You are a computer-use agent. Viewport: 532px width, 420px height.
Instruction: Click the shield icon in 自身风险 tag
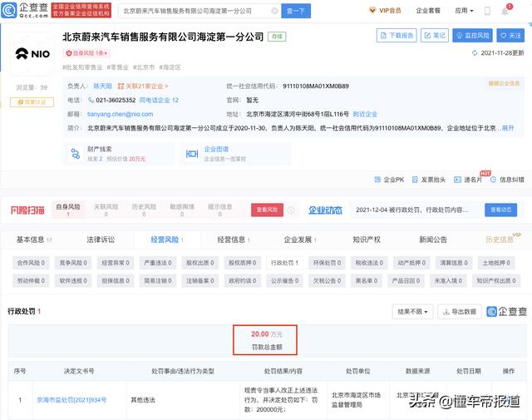(x=69, y=53)
